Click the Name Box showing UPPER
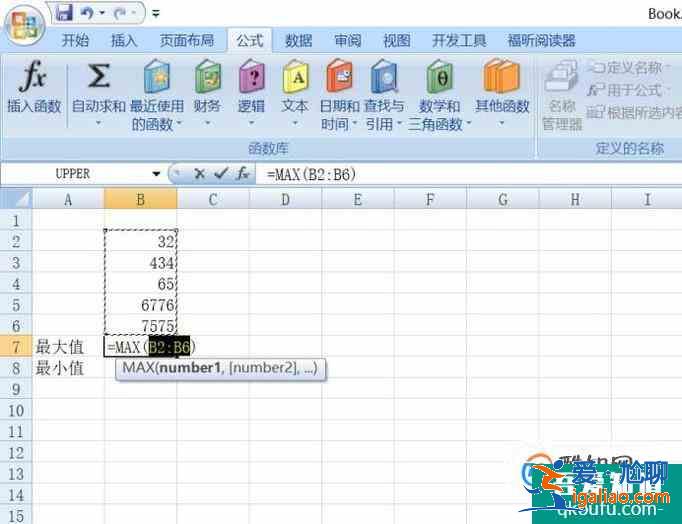This screenshot has width=682, height=524. tap(73, 174)
